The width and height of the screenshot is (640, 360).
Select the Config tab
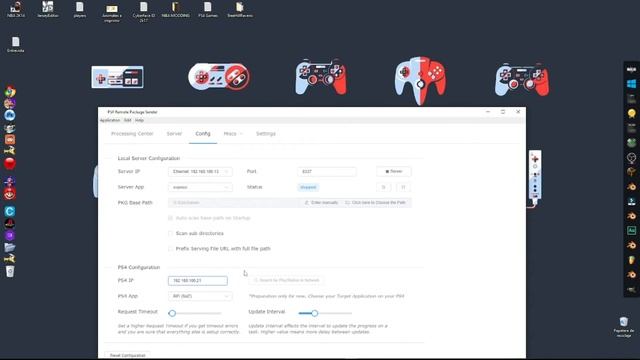(203, 134)
